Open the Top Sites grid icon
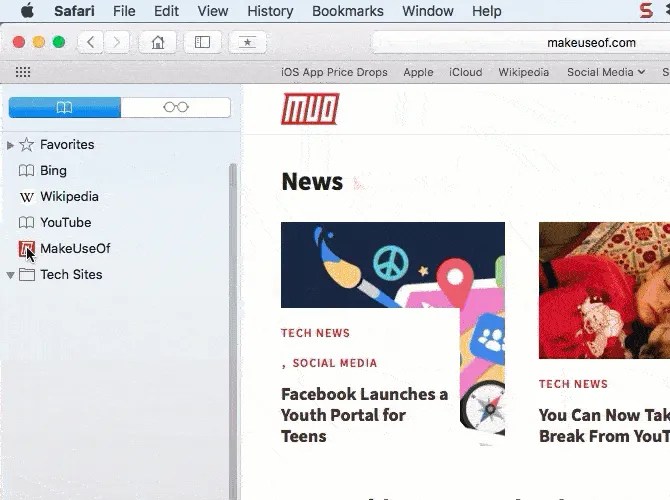670x500 pixels. [23, 72]
